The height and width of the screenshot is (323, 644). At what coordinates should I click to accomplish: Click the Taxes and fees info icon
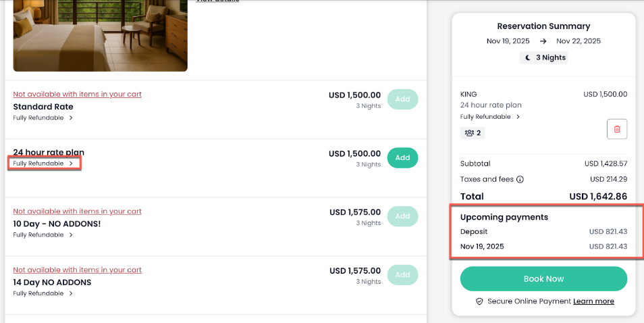(x=520, y=180)
